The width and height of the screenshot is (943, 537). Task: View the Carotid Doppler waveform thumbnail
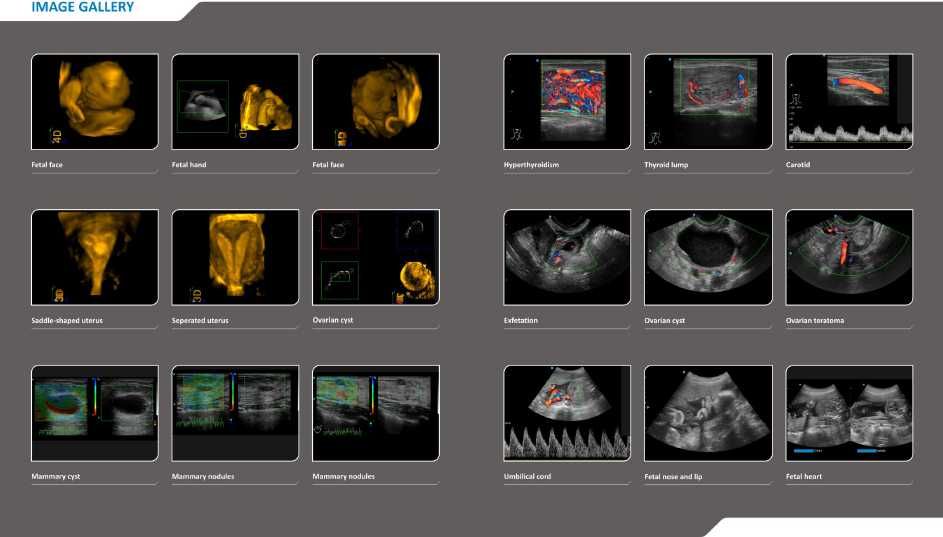pyautogui.click(x=849, y=102)
